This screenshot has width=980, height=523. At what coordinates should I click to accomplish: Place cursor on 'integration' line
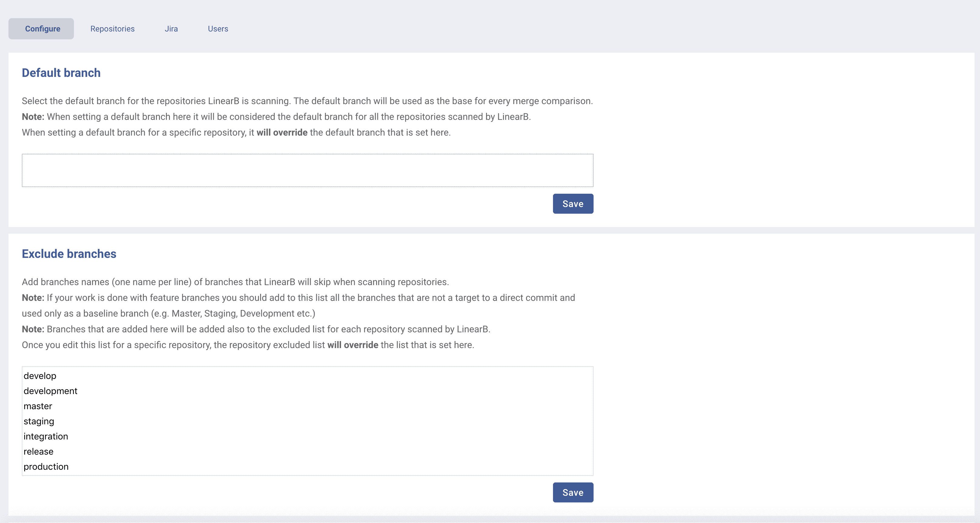click(46, 436)
